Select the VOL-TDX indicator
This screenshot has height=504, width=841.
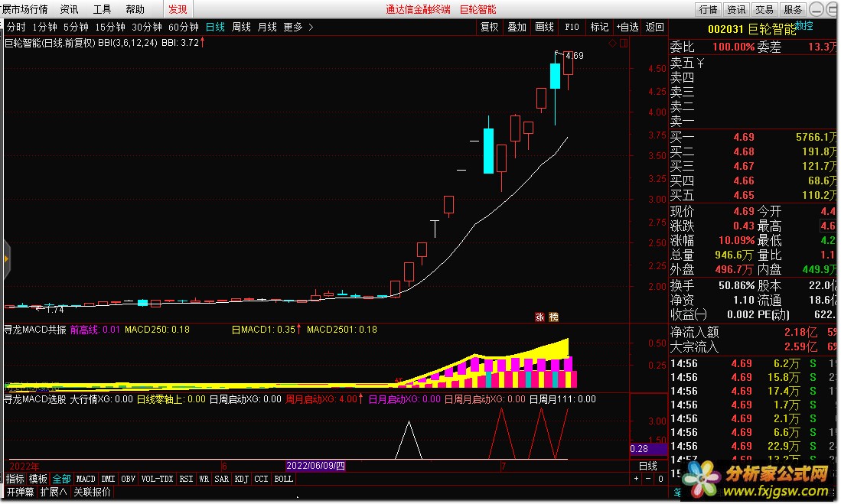157,479
